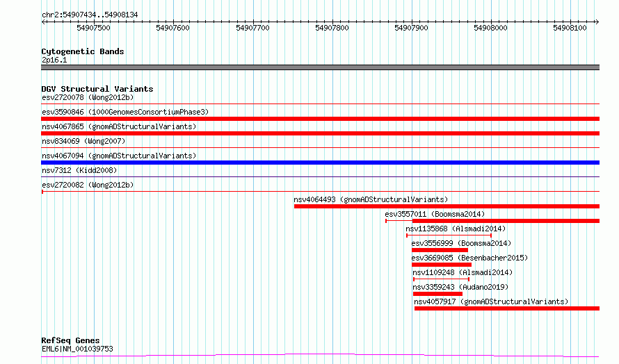Select the esv3556999 red variant bar
Image resolution: width=619 pixels, height=364 pixels.
point(440,250)
